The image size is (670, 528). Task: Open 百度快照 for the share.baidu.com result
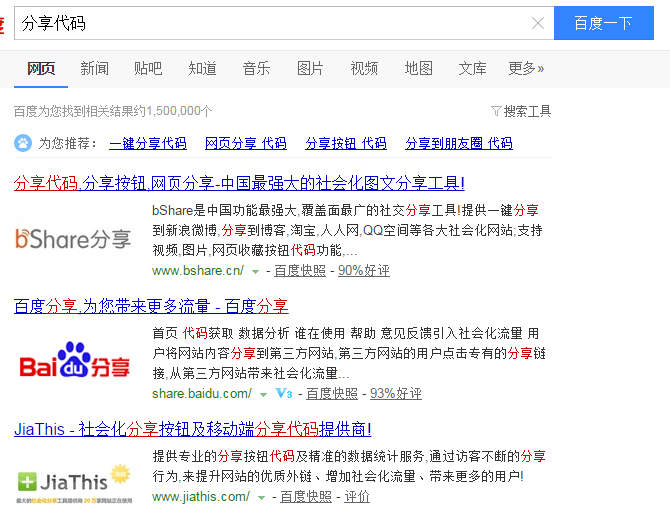tap(332, 394)
